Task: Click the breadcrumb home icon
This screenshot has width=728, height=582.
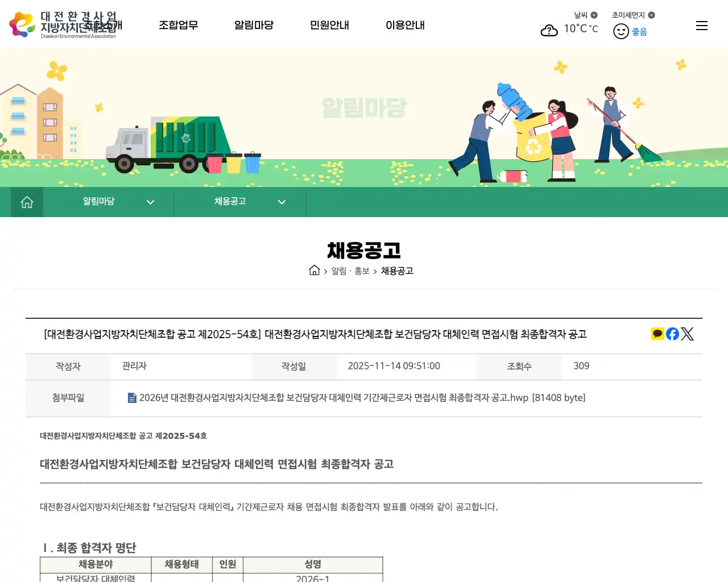Action: (315, 270)
